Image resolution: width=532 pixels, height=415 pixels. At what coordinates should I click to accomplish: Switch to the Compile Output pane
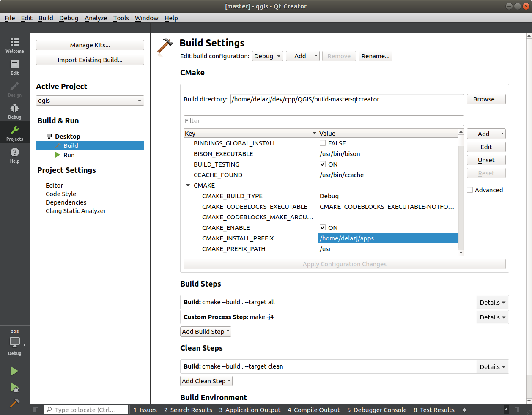coord(314,410)
